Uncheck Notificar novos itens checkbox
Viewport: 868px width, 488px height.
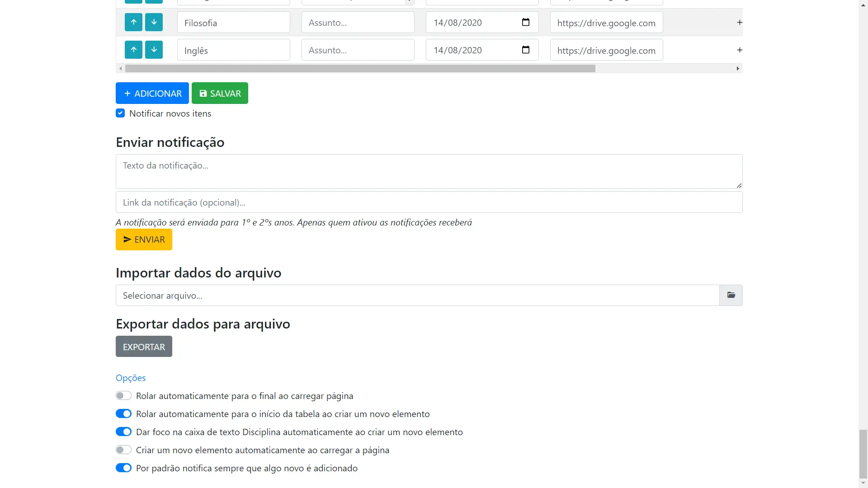click(120, 113)
